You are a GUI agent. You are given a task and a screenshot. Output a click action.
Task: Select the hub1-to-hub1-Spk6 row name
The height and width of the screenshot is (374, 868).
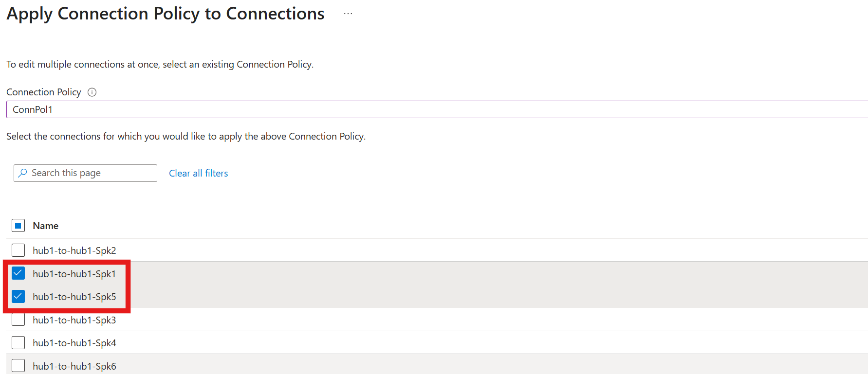74,366
